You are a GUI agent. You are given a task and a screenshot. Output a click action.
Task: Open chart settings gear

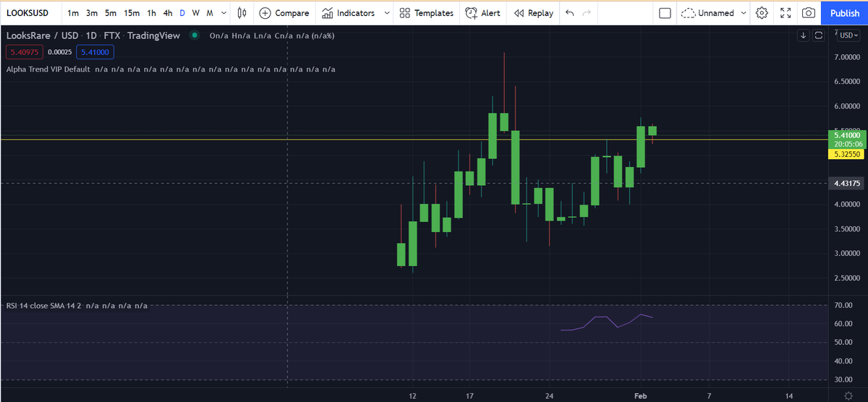tap(762, 13)
